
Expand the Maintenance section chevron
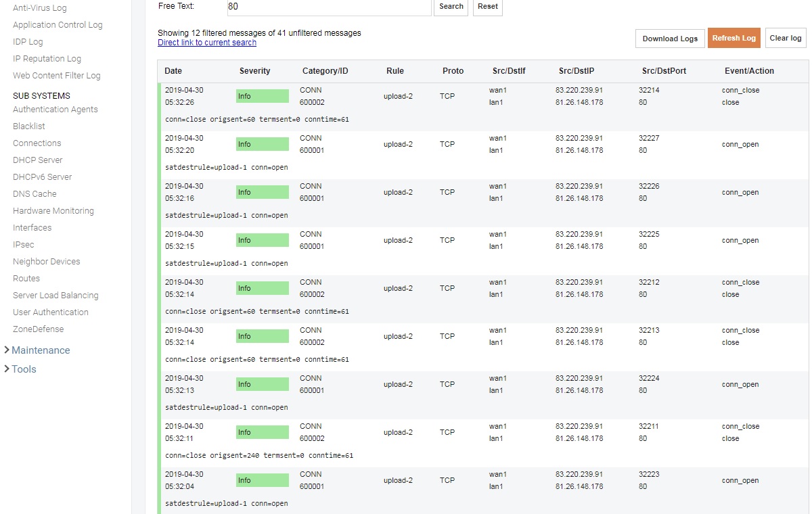point(7,350)
